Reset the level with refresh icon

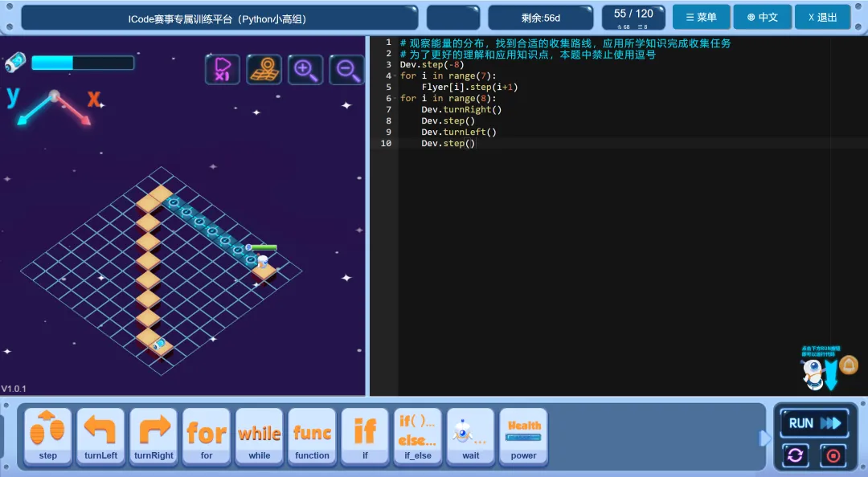pos(796,455)
